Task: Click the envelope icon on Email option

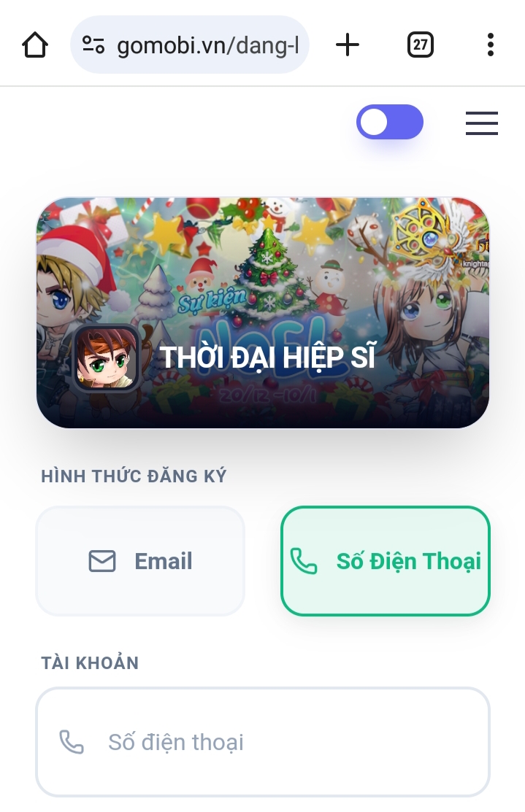Action: click(102, 561)
